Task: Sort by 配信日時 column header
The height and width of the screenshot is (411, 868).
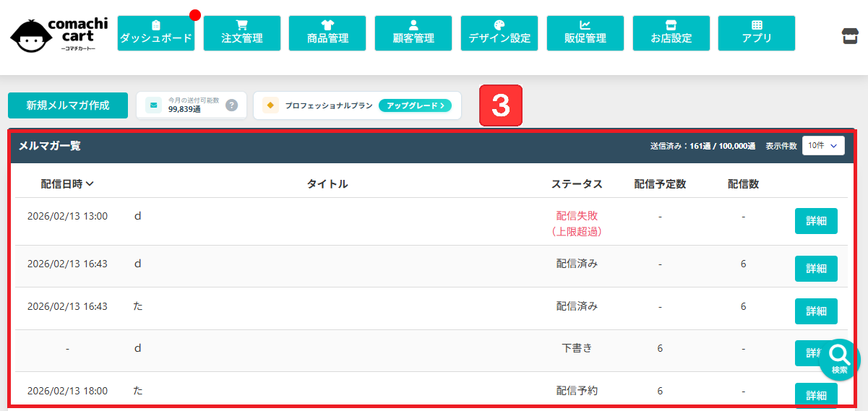Action: pos(67,184)
